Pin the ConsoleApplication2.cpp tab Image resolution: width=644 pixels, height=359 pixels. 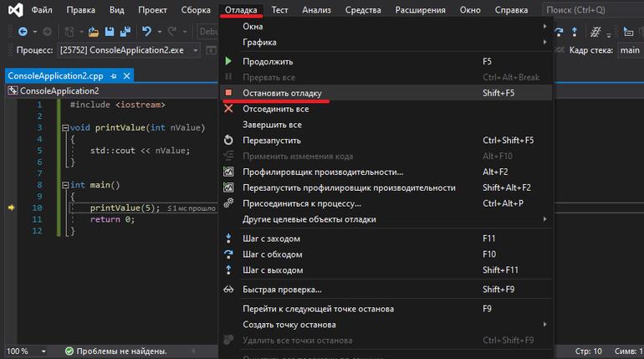(x=114, y=76)
